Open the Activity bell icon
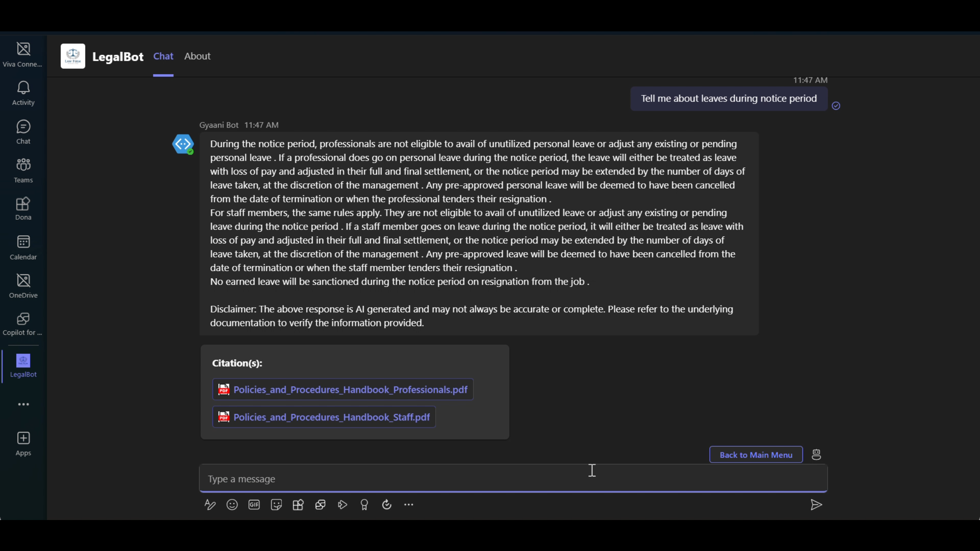Screen dimensions: 980x551 pos(23,93)
